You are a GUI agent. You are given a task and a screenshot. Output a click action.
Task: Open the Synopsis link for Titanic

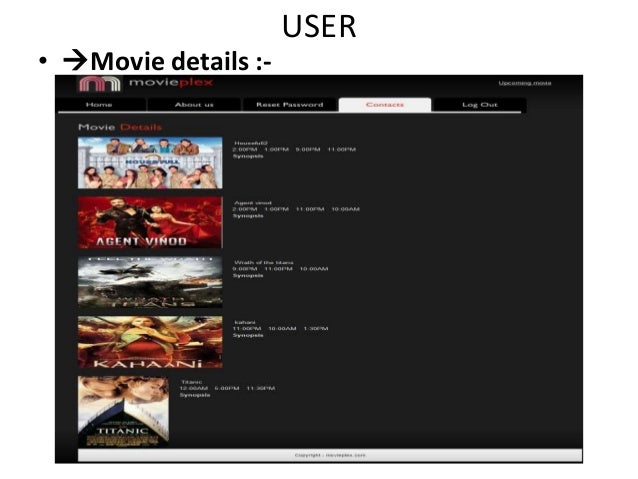point(195,395)
